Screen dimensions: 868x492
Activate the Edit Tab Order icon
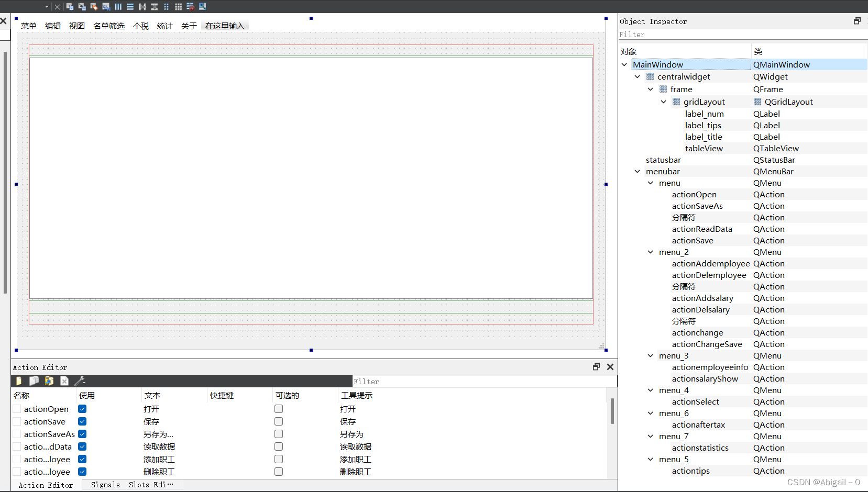[x=106, y=7]
